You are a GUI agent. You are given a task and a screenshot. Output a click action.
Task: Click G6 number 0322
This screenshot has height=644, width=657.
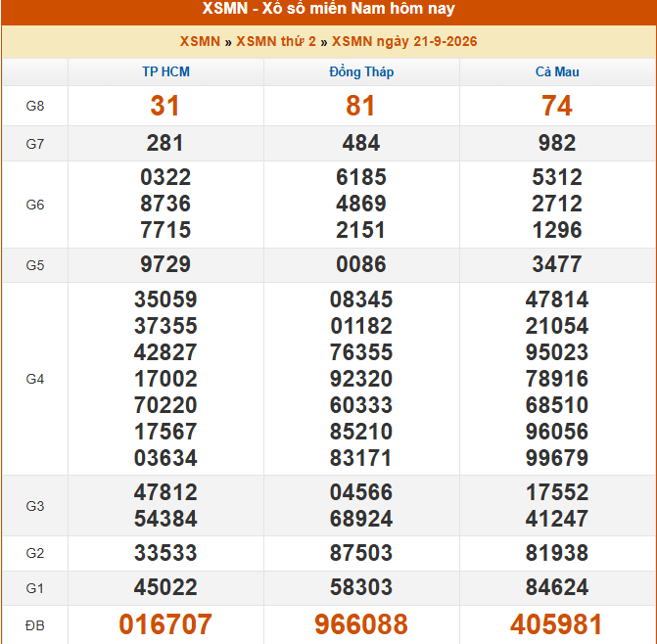(165, 177)
